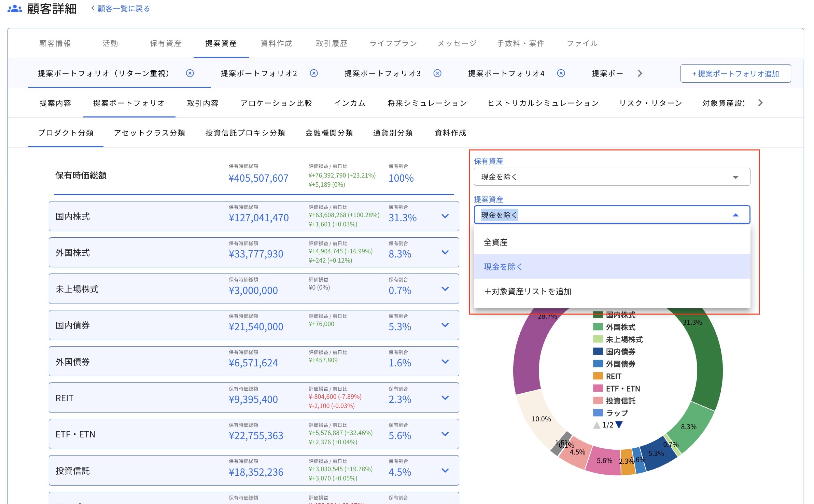814x504 pixels.
Task: Open the 通貨別分類 classification tab
Action: (x=393, y=133)
